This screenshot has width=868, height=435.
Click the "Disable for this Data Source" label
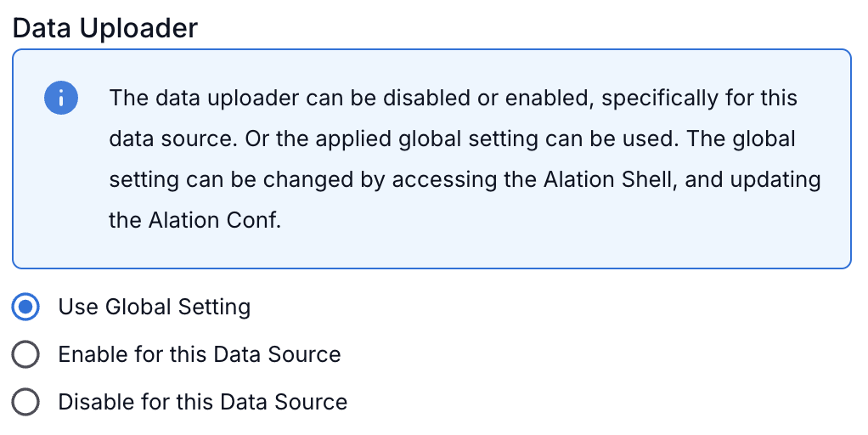tap(202, 402)
